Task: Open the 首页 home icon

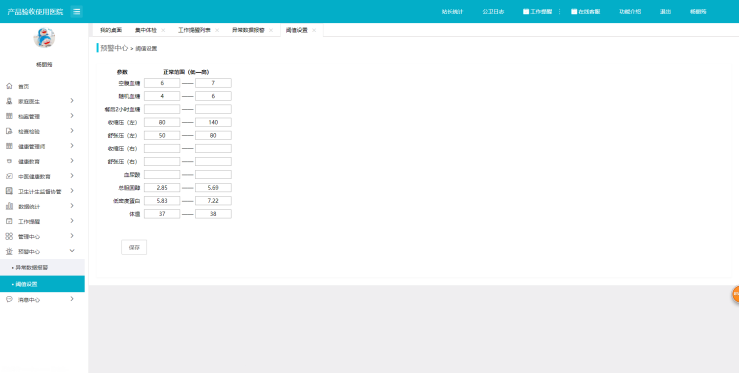Action: point(9,86)
